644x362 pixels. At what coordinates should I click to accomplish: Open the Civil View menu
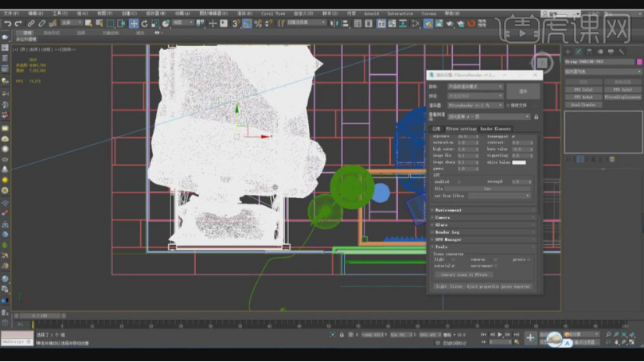point(273,14)
